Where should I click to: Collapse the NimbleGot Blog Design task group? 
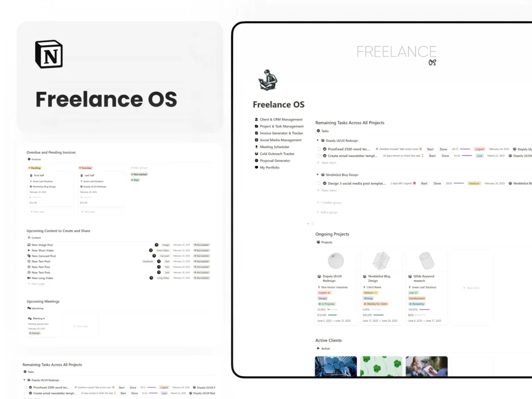click(317, 175)
